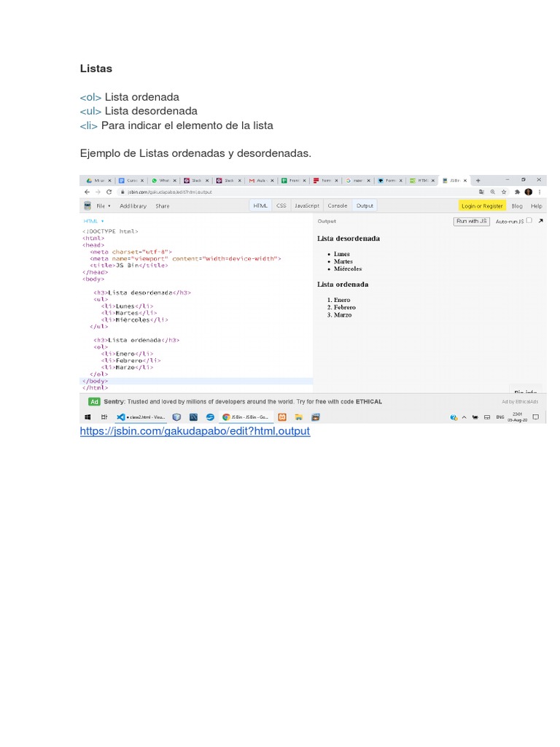Switch to class2.html Visual Studio Code taskbar item

pos(141,417)
